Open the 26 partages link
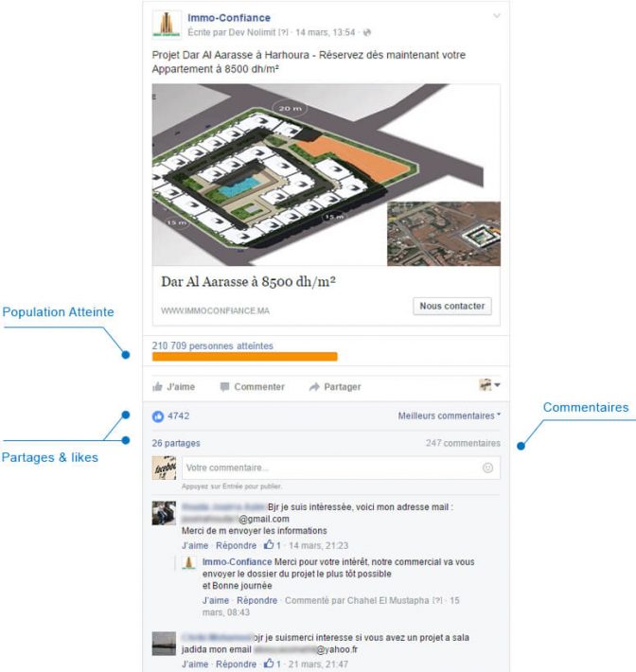 [176, 443]
